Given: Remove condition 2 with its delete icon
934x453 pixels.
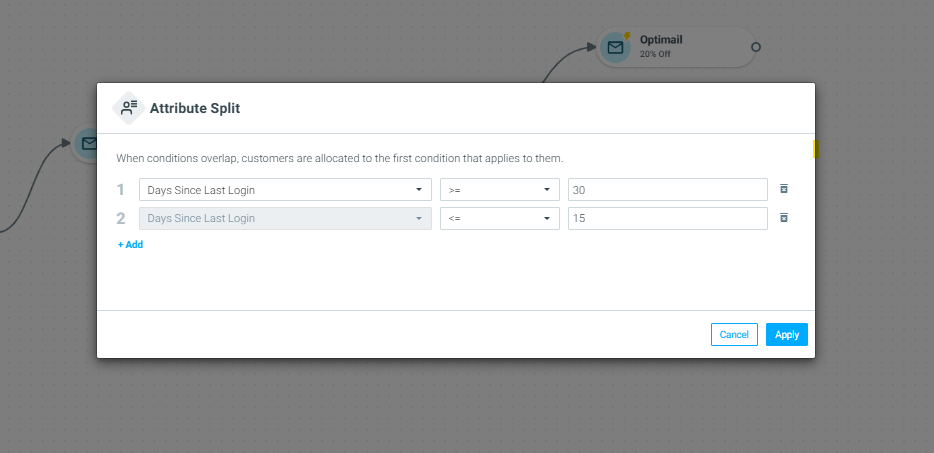Looking at the screenshot, I should pyautogui.click(x=784, y=218).
